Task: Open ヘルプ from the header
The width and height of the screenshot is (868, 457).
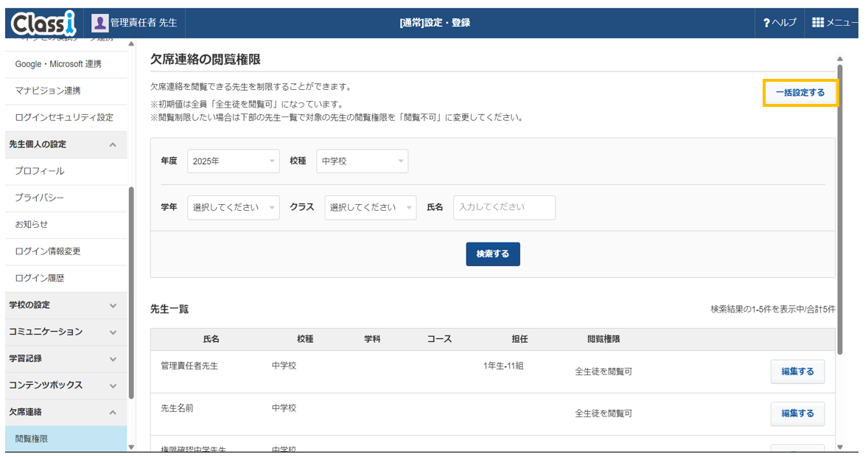Action: tap(780, 23)
